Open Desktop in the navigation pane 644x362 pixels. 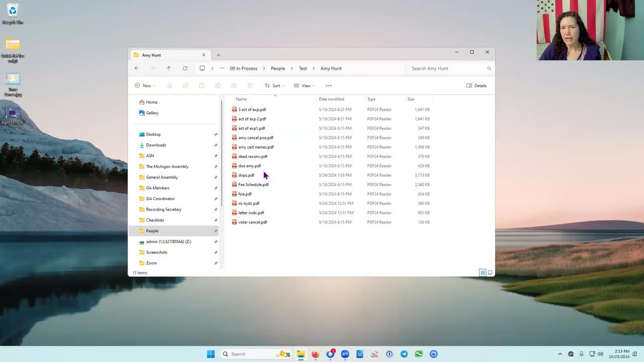[153, 134]
